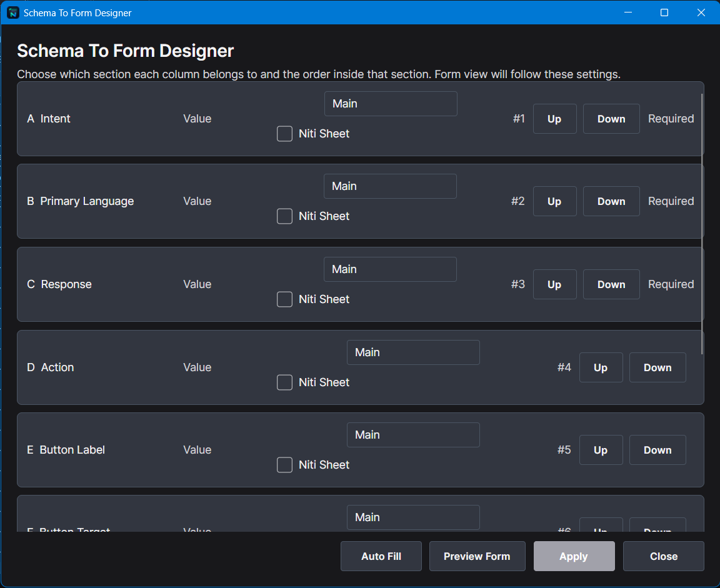
Task: Tick Niti Sheet for Button Label row
Action: point(285,465)
